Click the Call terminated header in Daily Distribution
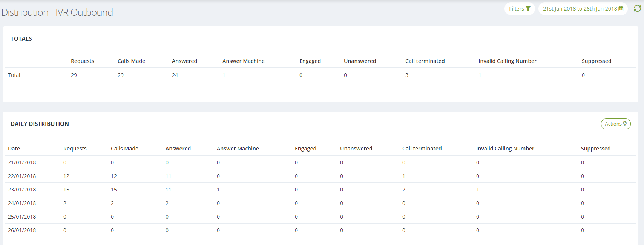 422,149
